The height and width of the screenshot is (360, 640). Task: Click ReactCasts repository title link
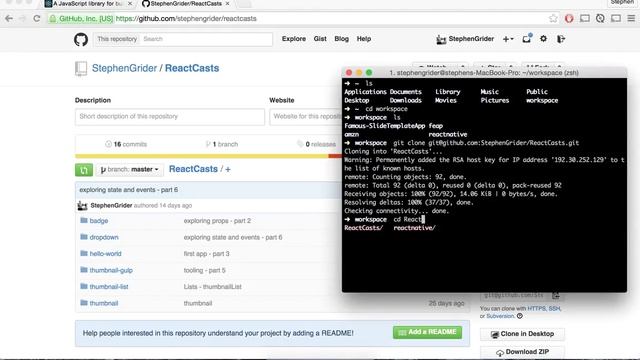[192, 68]
